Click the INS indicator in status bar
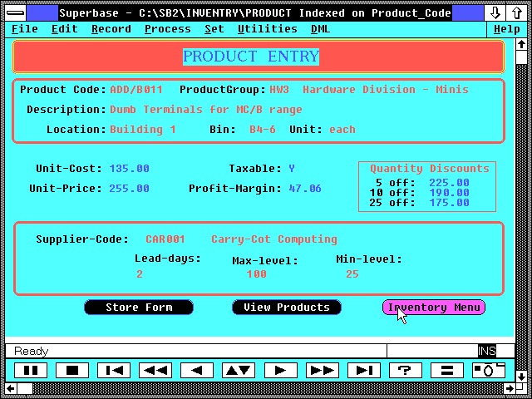Viewport: 532px width, 399px height. point(487,351)
